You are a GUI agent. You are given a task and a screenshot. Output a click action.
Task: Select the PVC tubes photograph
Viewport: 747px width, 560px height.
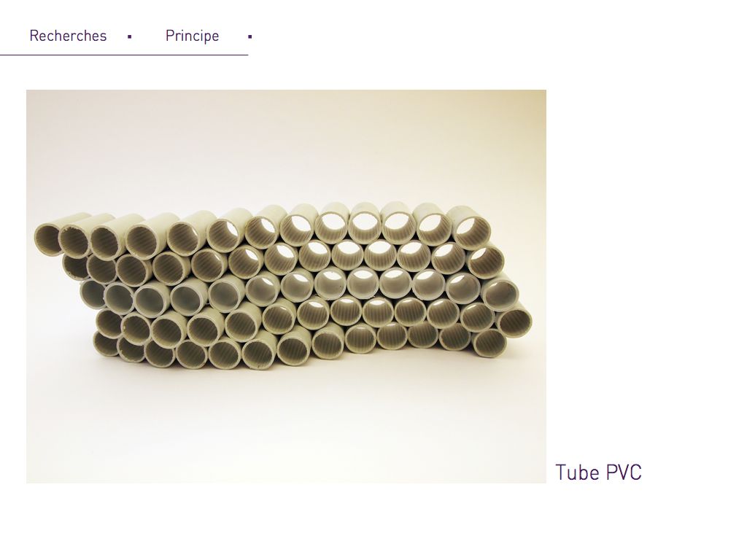286,286
